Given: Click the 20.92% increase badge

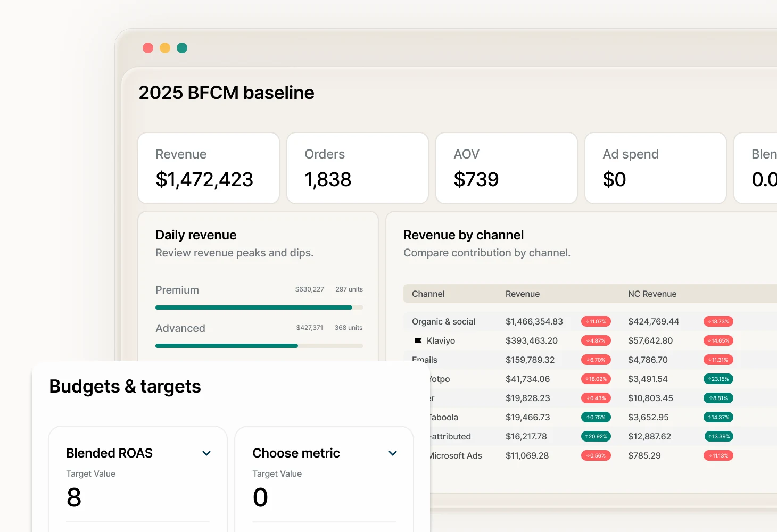Looking at the screenshot, I should coord(596,436).
